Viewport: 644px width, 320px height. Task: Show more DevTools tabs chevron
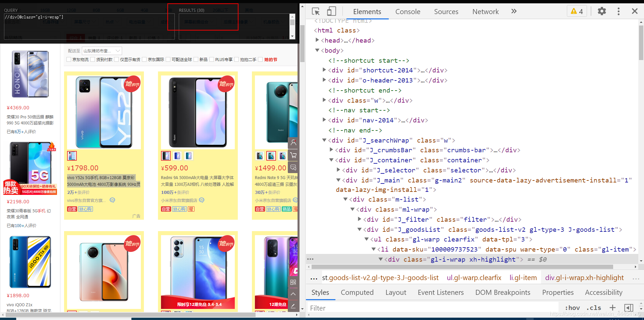coord(514,11)
